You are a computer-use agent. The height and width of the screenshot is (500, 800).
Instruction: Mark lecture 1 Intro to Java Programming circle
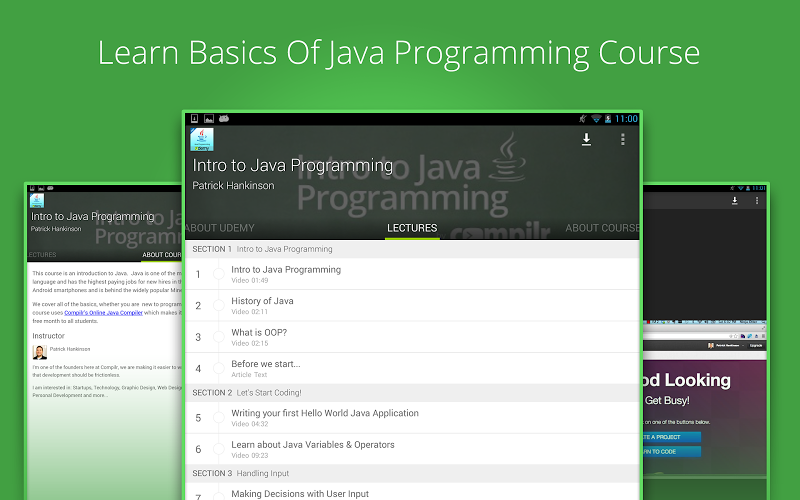[218, 274]
